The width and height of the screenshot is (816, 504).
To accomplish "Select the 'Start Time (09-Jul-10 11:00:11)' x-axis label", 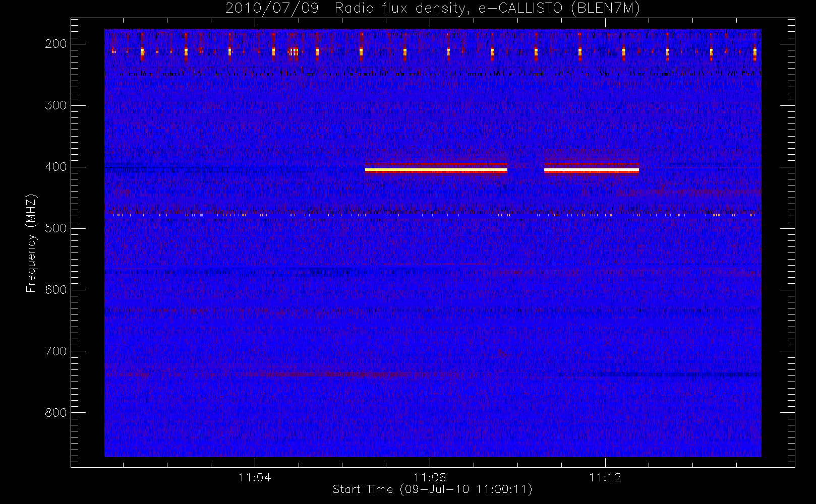I will pos(433,489).
